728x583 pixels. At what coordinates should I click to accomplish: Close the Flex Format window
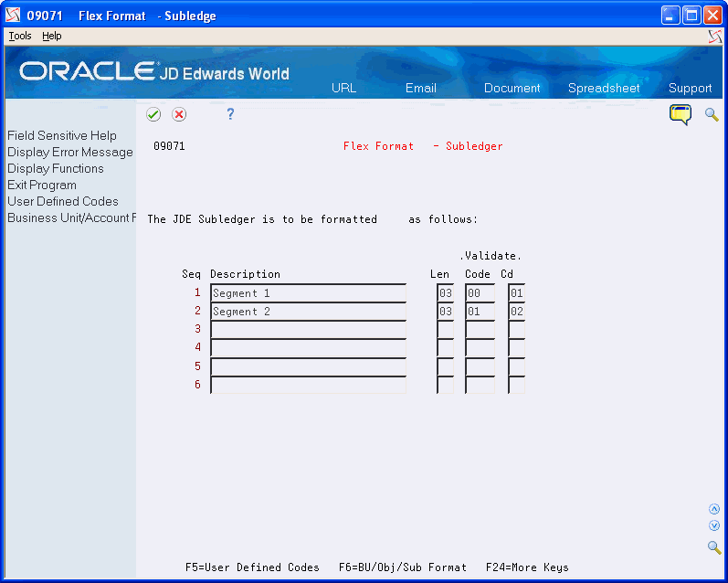pyautogui.click(x=712, y=16)
